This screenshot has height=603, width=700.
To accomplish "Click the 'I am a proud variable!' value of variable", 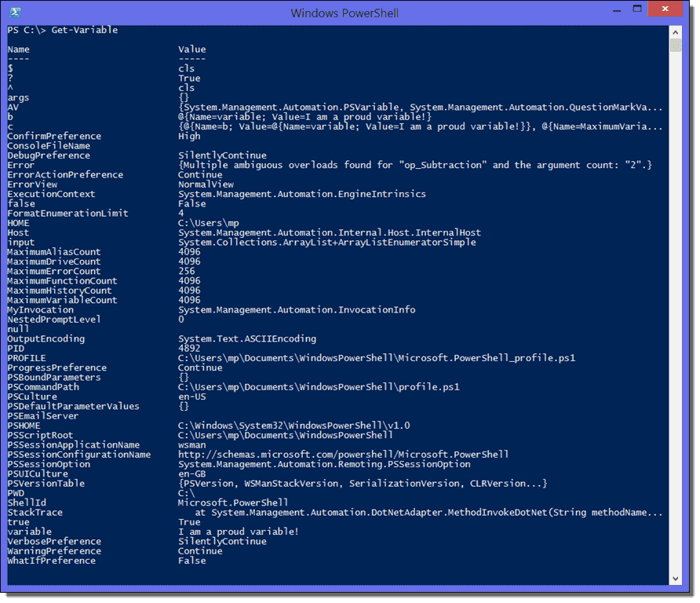I will pyautogui.click(x=239, y=532).
